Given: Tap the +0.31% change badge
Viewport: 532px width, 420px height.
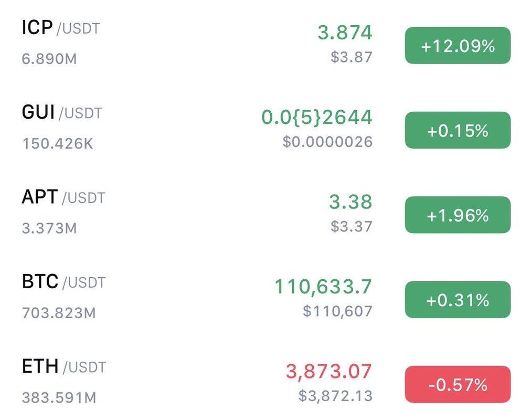Looking at the screenshot, I should [x=457, y=300].
